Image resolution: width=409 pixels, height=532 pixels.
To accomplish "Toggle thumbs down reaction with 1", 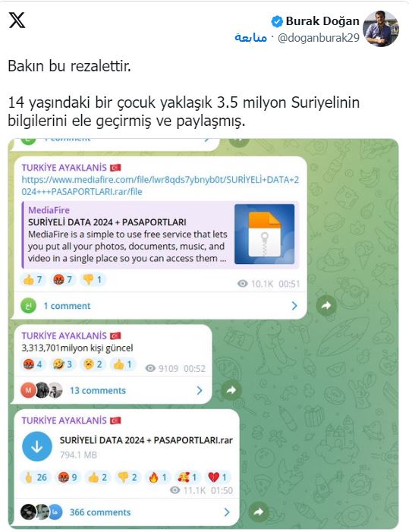I will (93, 279).
